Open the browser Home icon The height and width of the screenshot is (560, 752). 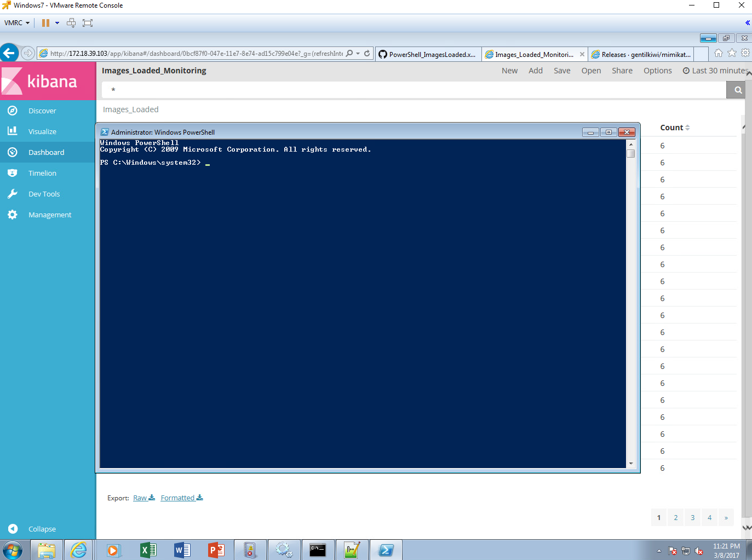[x=719, y=53]
